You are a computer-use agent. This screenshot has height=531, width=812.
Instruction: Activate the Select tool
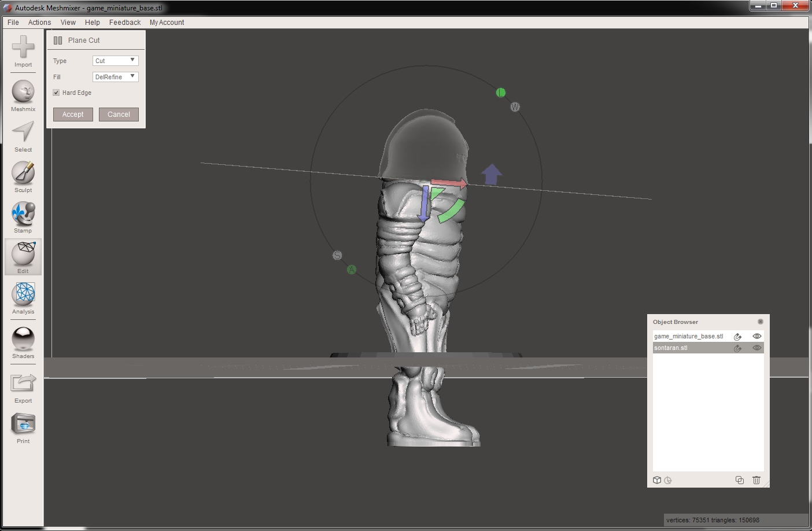coord(23,137)
